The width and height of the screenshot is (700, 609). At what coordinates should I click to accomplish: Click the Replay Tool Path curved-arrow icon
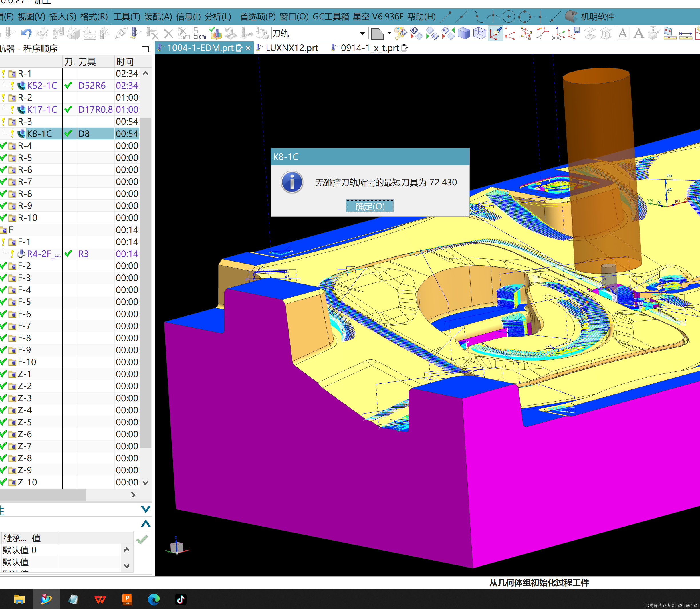199,33
